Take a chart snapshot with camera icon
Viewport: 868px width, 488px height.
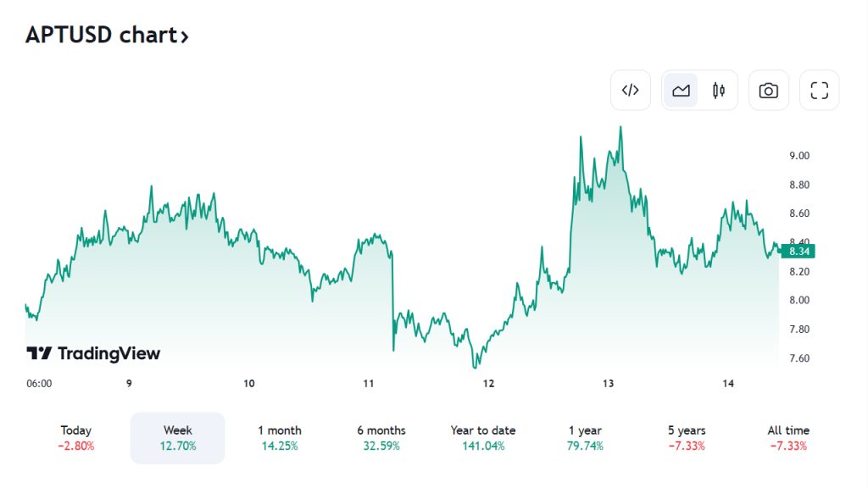click(x=769, y=91)
